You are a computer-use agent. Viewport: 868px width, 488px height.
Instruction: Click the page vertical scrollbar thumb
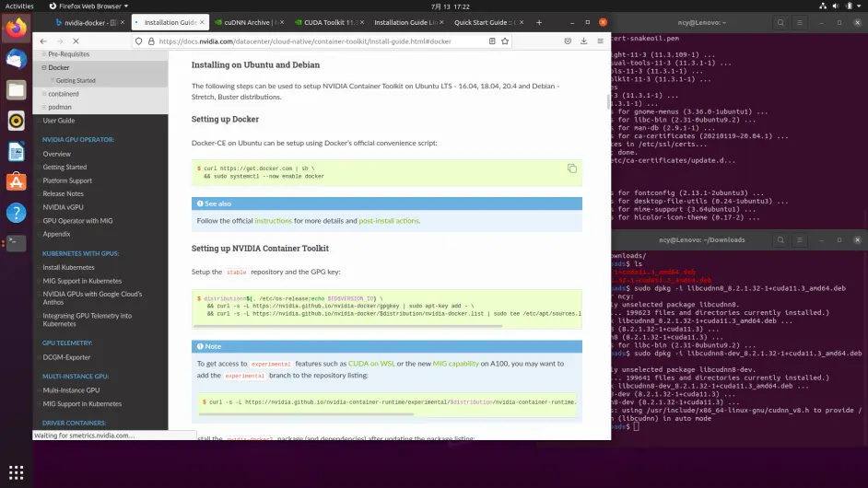tap(608, 102)
